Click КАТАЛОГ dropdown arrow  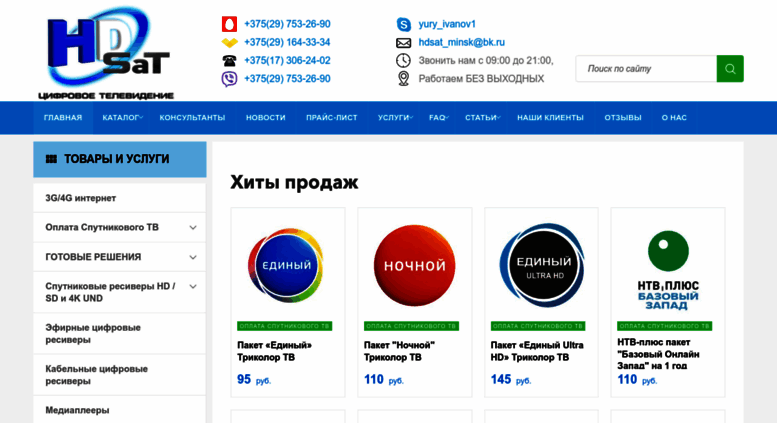point(141,118)
